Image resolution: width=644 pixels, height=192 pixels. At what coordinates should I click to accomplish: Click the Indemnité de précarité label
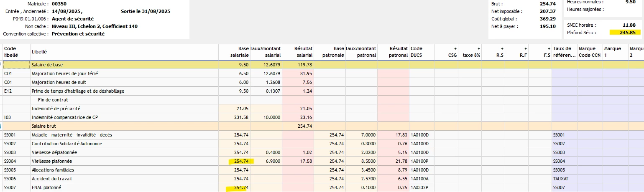51,109
